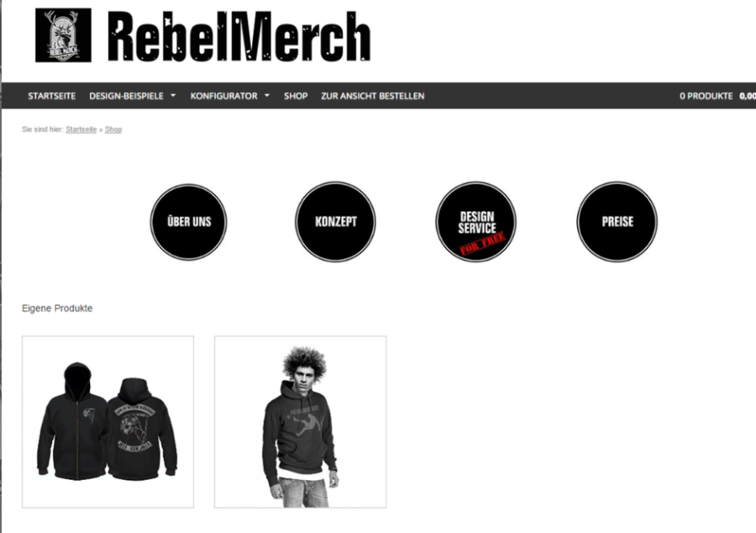756x533 pixels.
Task: Select the Design Service for free circle
Action: coord(476,222)
